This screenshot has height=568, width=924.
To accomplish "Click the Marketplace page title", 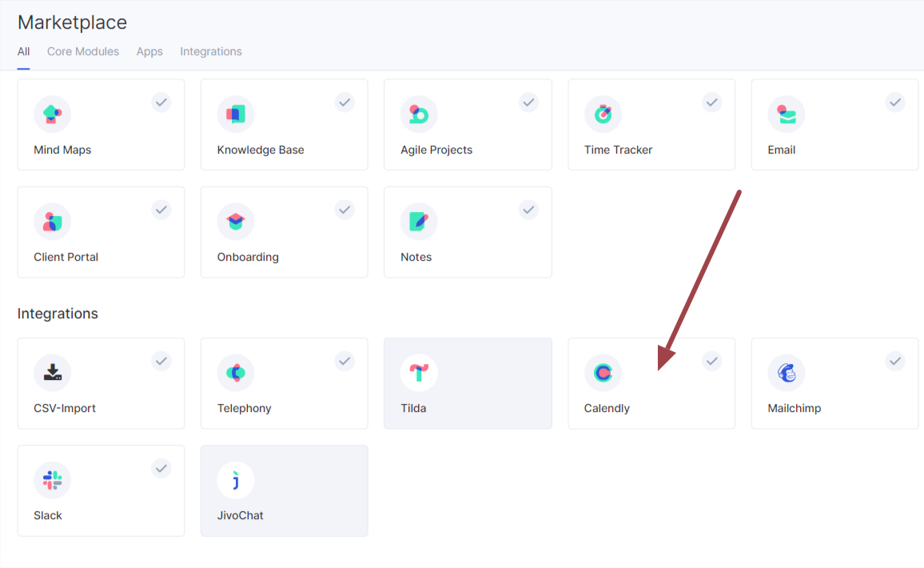I will click(73, 22).
